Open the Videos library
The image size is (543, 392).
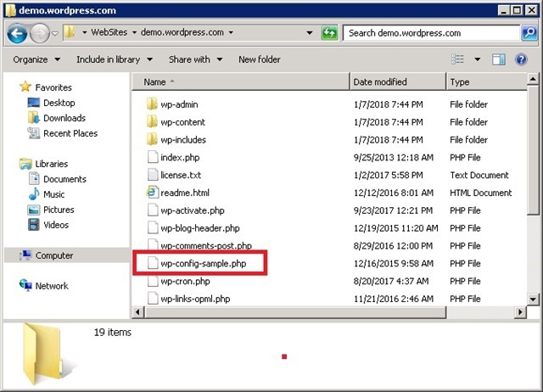48,225
